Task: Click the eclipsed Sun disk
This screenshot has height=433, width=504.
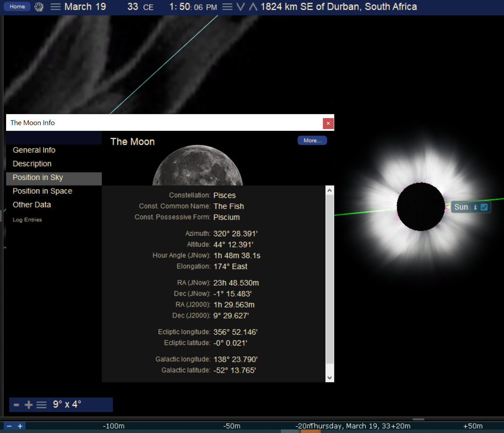Action: point(420,206)
